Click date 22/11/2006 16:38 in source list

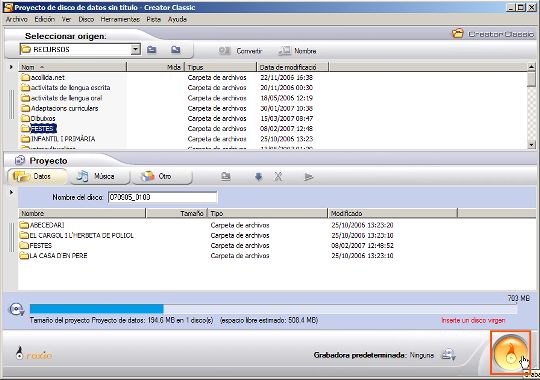coord(287,78)
